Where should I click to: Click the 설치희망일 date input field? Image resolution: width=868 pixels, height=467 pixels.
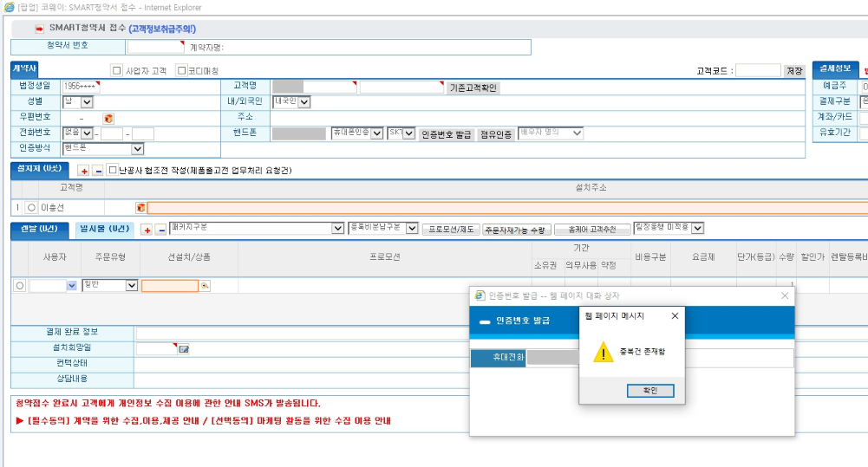click(157, 348)
